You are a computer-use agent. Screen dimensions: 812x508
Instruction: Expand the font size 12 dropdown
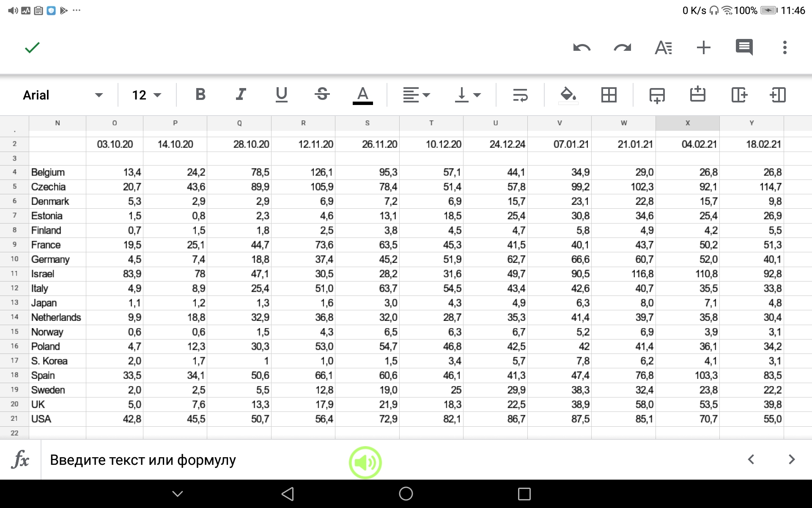(146, 95)
